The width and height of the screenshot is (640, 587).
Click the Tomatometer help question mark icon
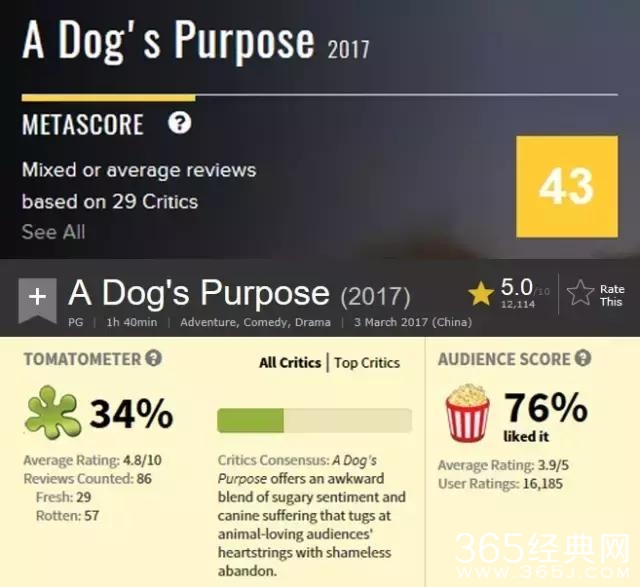pyautogui.click(x=153, y=359)
